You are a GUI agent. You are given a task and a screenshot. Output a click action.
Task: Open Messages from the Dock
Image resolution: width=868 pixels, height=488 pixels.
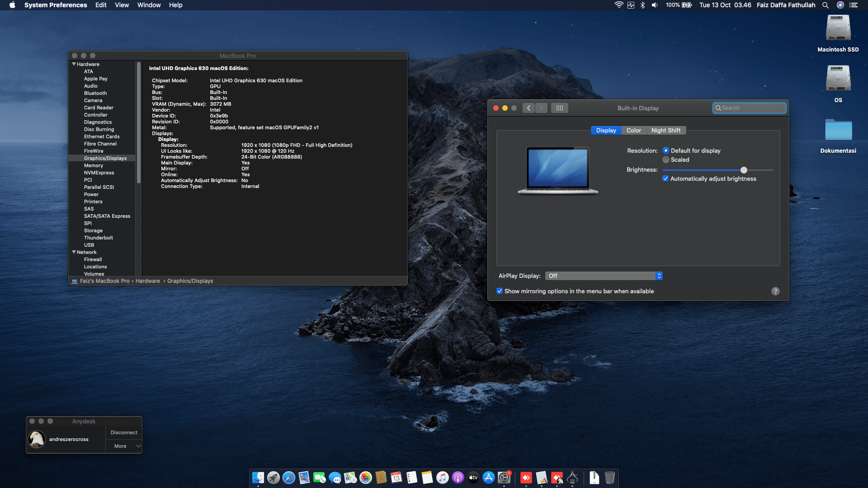pos(335,478)
